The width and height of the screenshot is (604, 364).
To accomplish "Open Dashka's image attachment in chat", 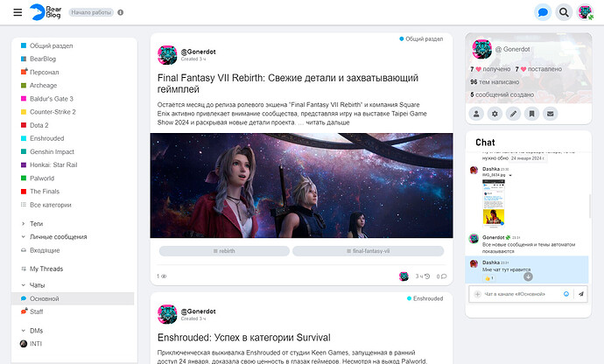I will pos(494,203).
